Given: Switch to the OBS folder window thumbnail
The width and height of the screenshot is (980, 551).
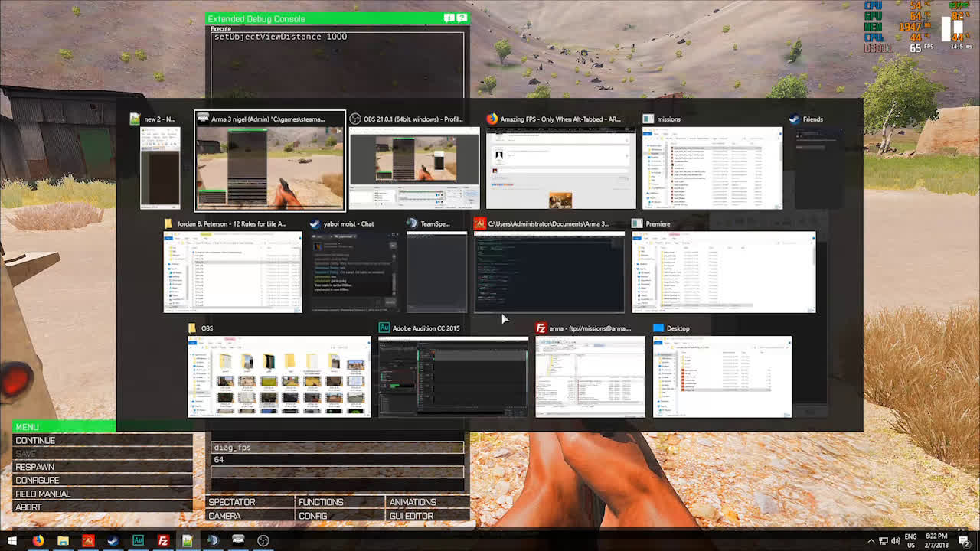Looking at the screenshot, I should 279,377.
